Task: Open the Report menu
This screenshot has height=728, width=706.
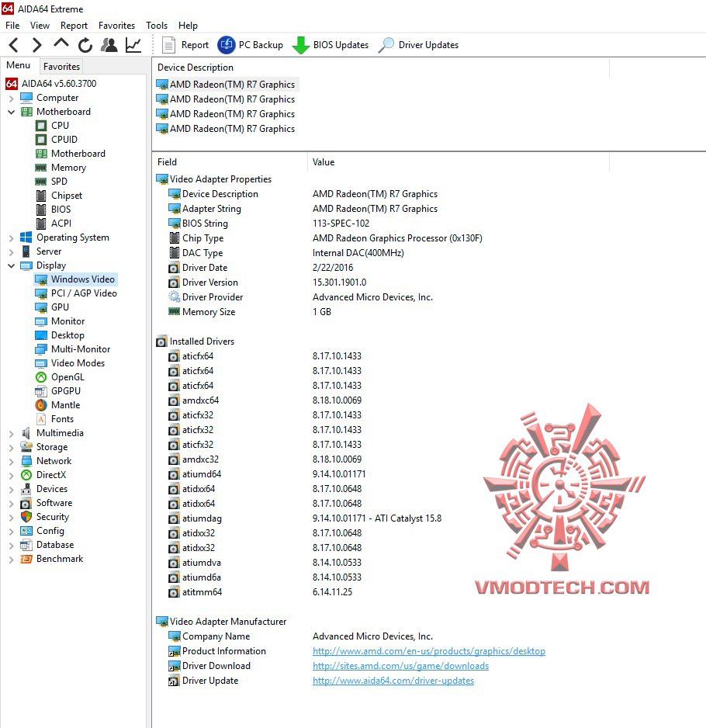Action: tap(74, 25)
